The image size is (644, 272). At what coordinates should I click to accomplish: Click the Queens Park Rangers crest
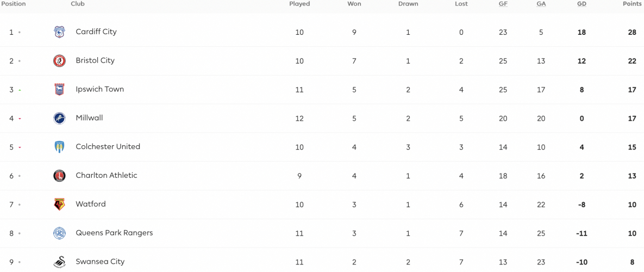pos(60,233)
